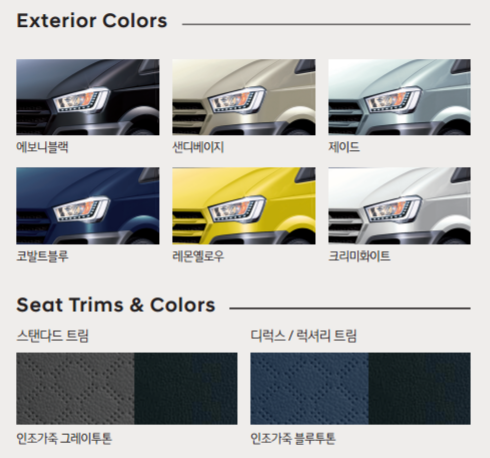
Task: Click the 샌디베이지 color label
Action: (198, 147)
